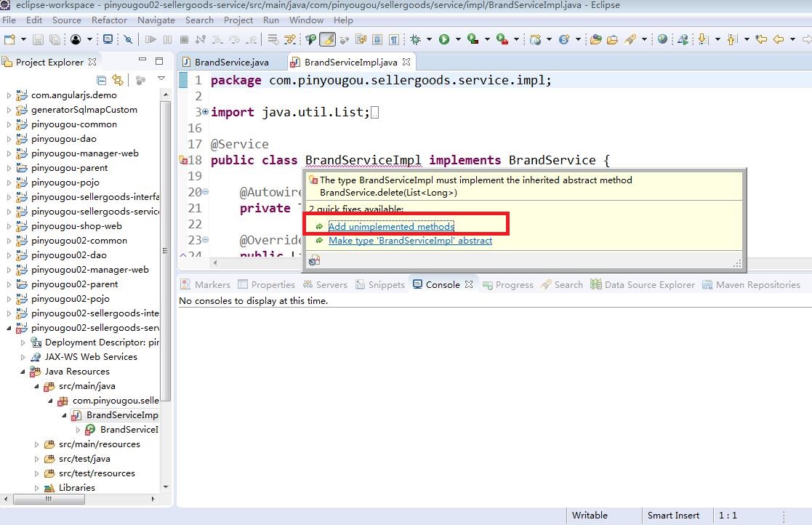This screenshot has width=812, height=525.
Task: Click the Suspend debug icon
Action: coord(167,39)
